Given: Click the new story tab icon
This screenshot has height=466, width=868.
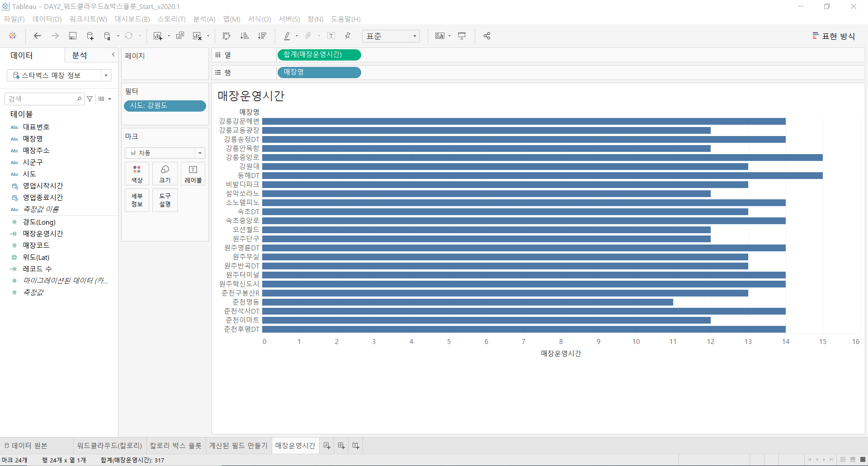Looking at the screenshot, I should coord(356,446).
